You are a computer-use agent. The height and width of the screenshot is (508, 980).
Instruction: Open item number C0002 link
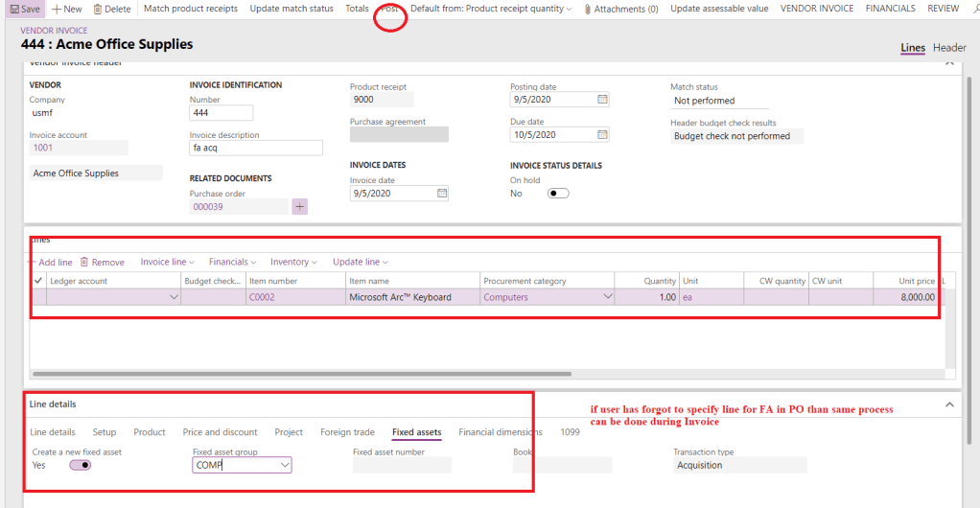click(x=262, y=297)
